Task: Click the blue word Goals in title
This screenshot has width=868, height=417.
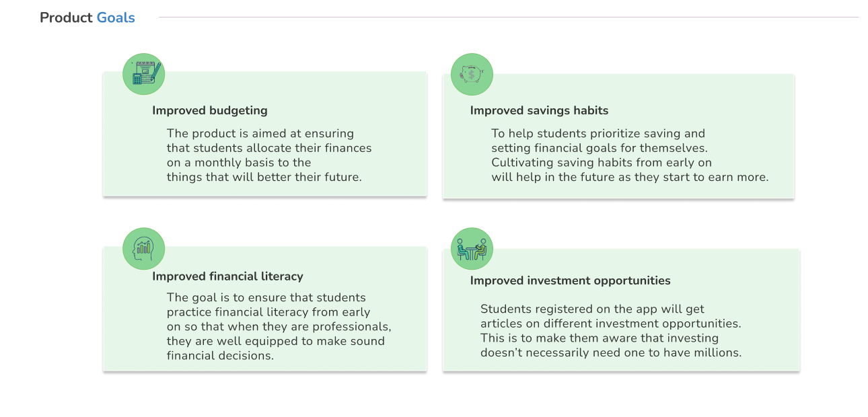Action: point(116,17)
